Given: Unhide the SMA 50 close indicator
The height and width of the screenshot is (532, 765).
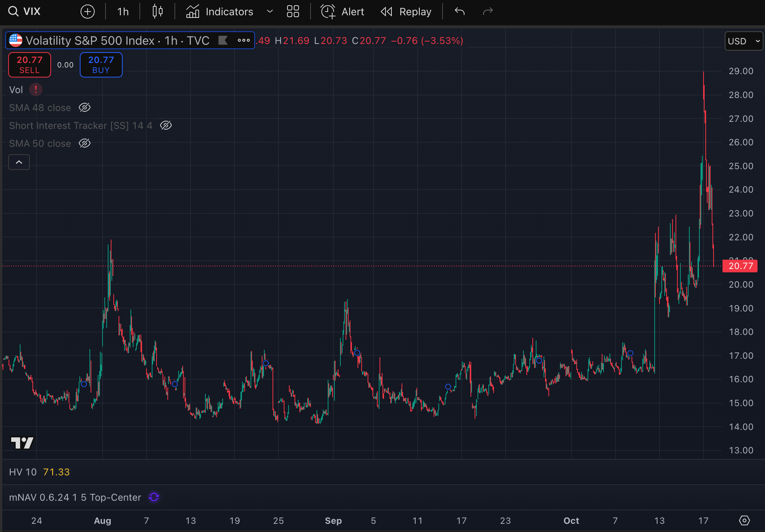Looking at the screenshot, I should click(x=85, y=143).
